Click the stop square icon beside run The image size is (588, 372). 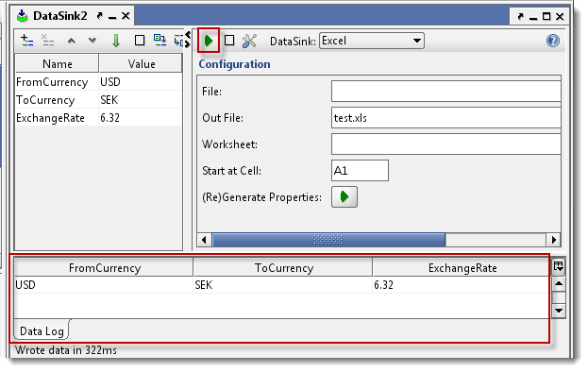(229, 40)
